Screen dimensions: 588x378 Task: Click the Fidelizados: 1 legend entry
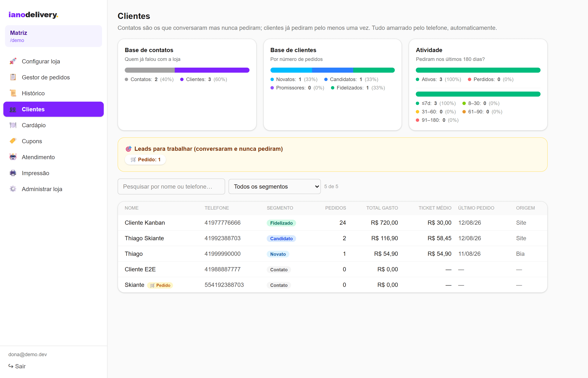358,88
